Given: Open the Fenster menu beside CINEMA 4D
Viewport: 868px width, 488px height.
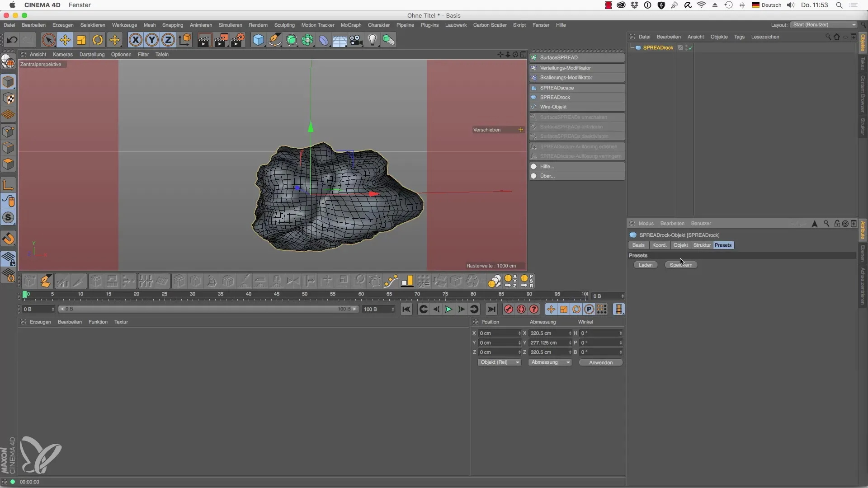Looking at the screenshot, I should [80, 5].
